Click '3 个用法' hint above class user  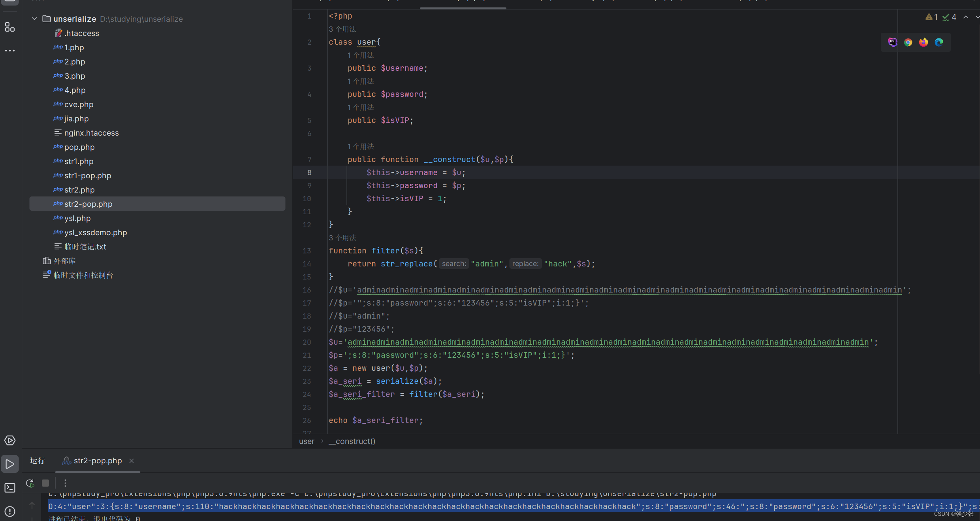[342, 29]
